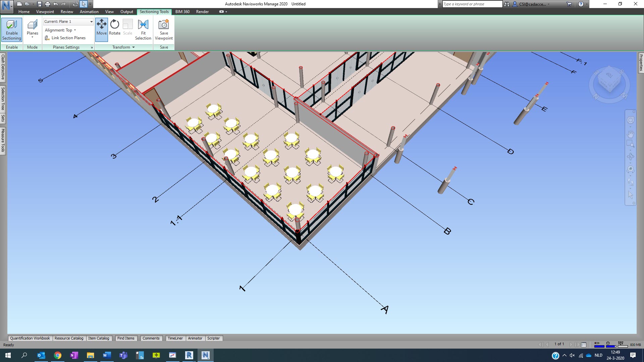The width and height of the screenshot is (644, 362).
Task: Open the Resource Catalog tab
Action: pos(69,338)
